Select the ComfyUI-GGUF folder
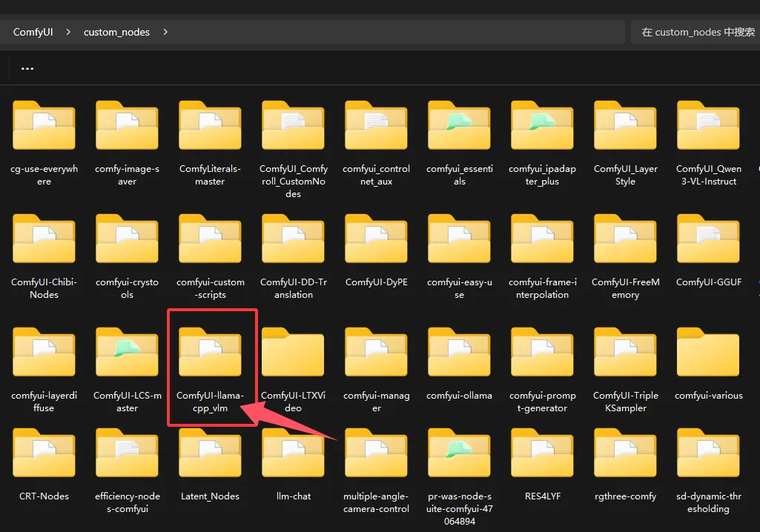 coord(709,239)
